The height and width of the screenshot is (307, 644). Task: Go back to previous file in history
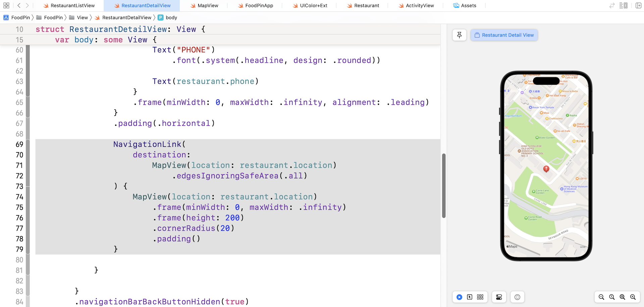(x=19, y=5)
